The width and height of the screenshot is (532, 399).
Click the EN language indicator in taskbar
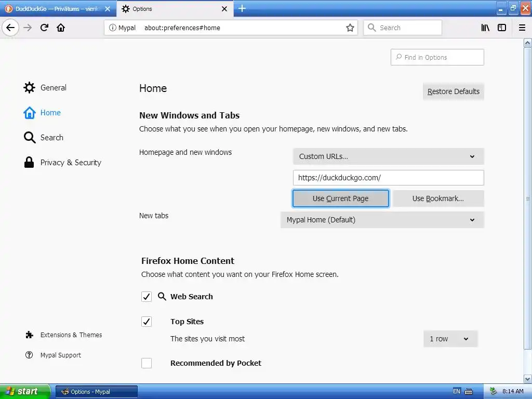click(457, 392)
